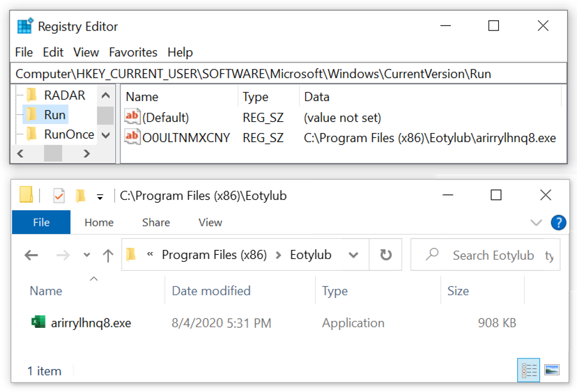Click the search magnifier icon
The height and width of the screenshot is (392, 577).
[432, 254]
